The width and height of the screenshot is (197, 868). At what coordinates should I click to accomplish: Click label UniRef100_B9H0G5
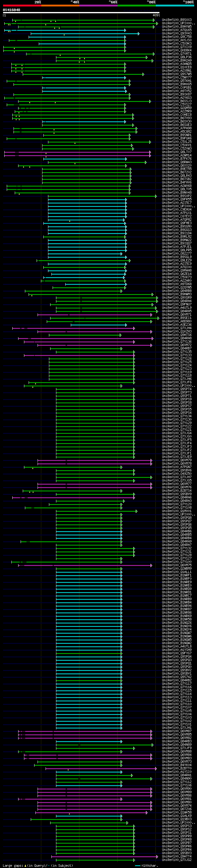tap(177, 84)
